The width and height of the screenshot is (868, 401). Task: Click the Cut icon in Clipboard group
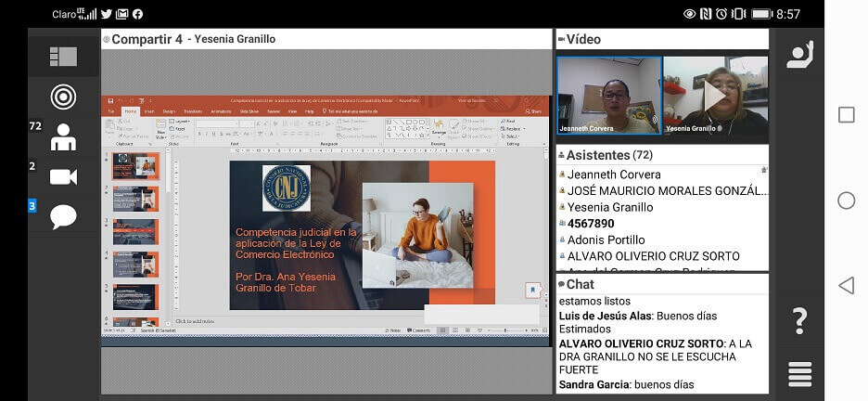[x=125, y=121]
